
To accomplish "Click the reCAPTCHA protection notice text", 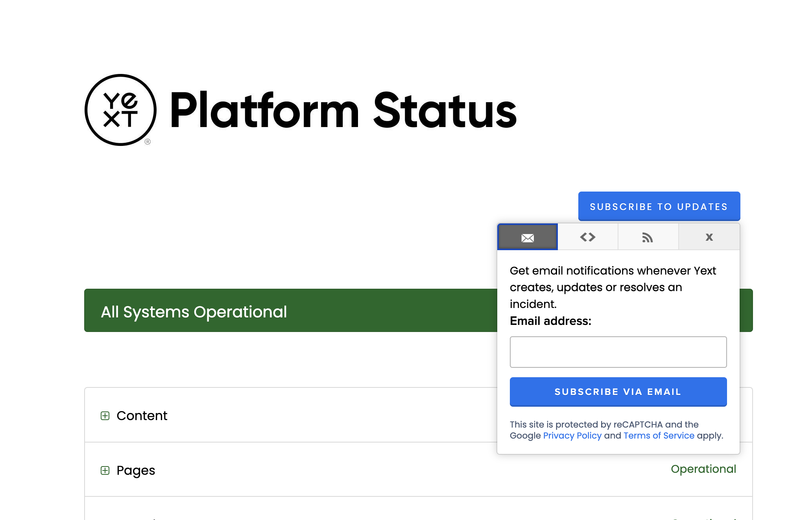I will coord(604,425).
